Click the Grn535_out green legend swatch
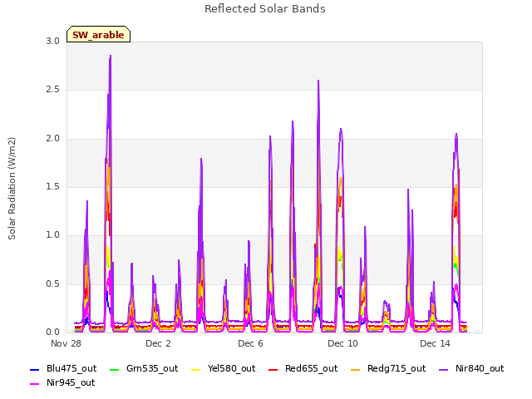 tap(115, 369)
